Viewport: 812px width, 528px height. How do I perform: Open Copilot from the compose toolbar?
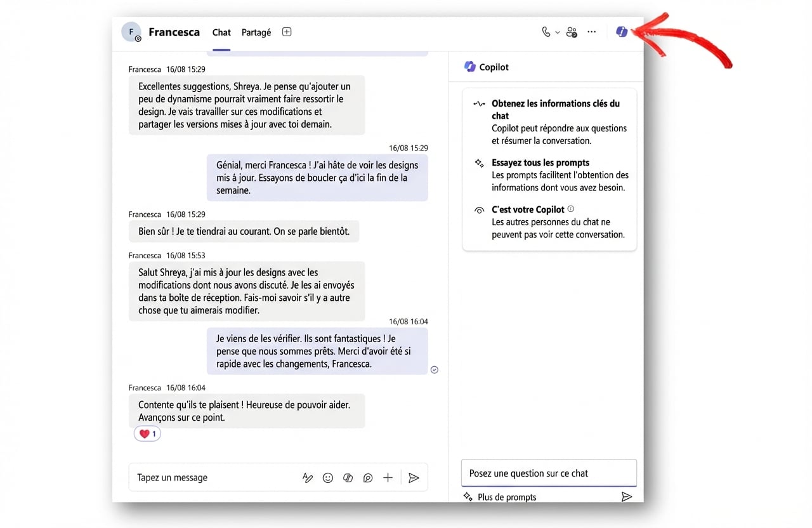(x=368, y=477)
